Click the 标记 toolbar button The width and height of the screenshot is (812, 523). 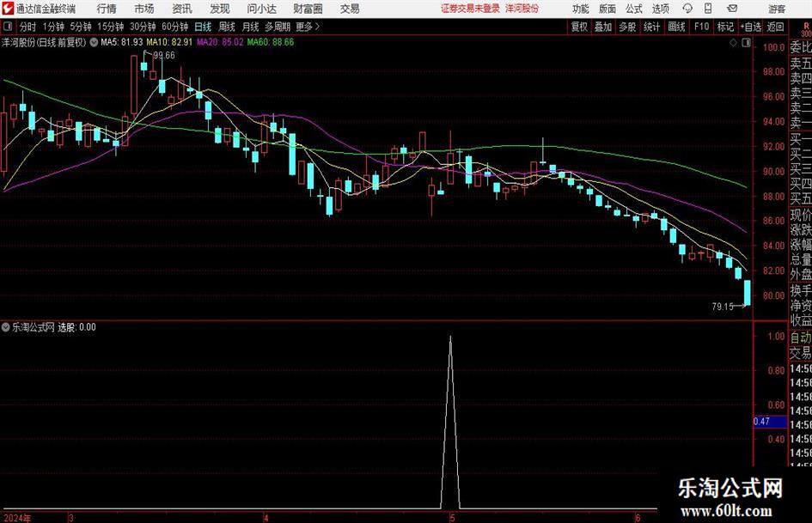[x=725, y=27]
